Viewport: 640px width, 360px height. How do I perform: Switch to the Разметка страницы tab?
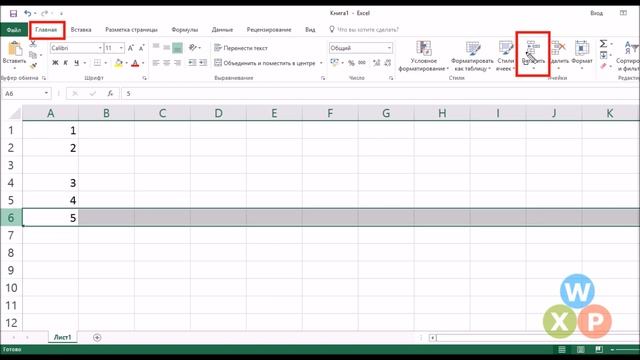131,30
